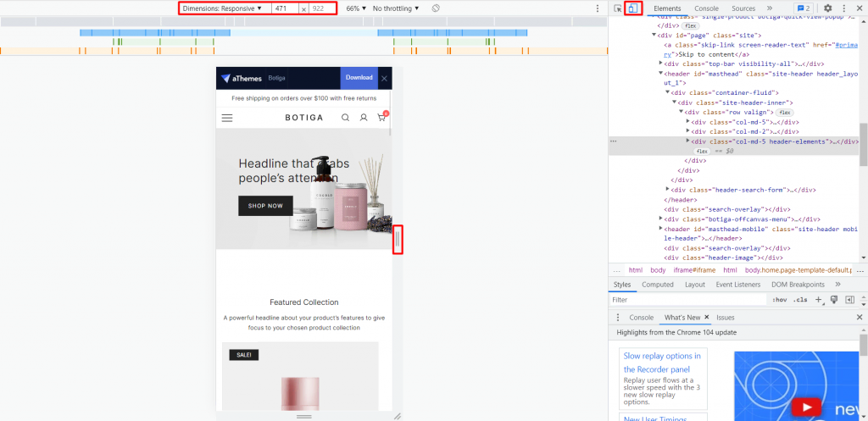The image size is (868, 421).
Task: Toggle the :hov element state button
Action: [x=780, y=300]
